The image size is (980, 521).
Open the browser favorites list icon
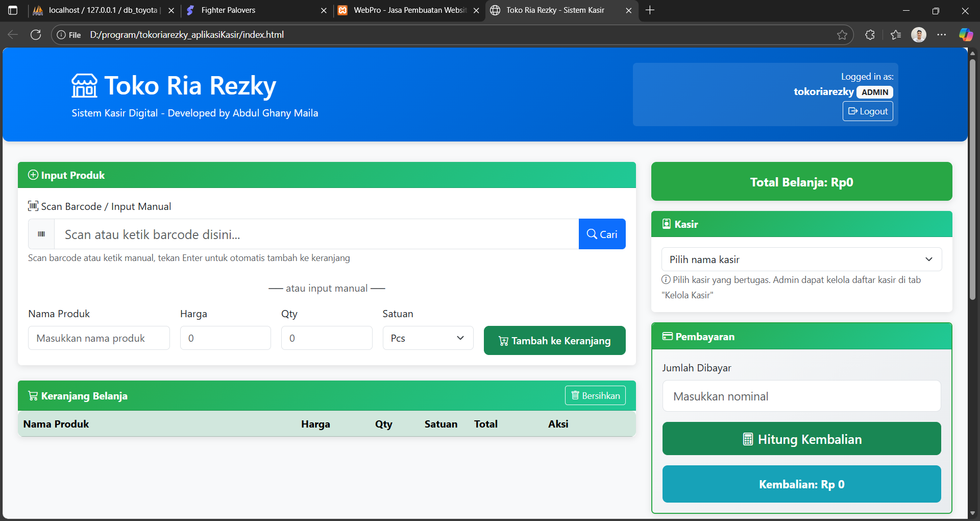click(x=896, y=35)
